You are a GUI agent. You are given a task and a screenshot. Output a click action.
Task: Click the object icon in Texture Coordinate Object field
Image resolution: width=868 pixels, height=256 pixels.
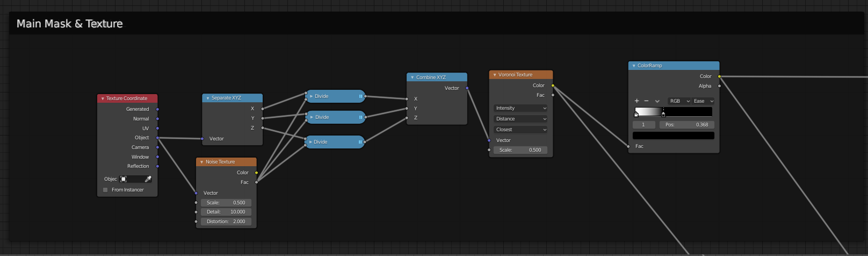coord(124,179)
